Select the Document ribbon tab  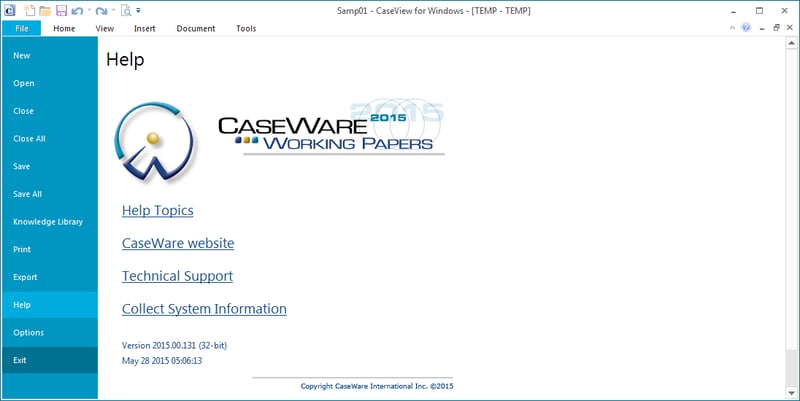pyautogui.click(x=196, y=28)
